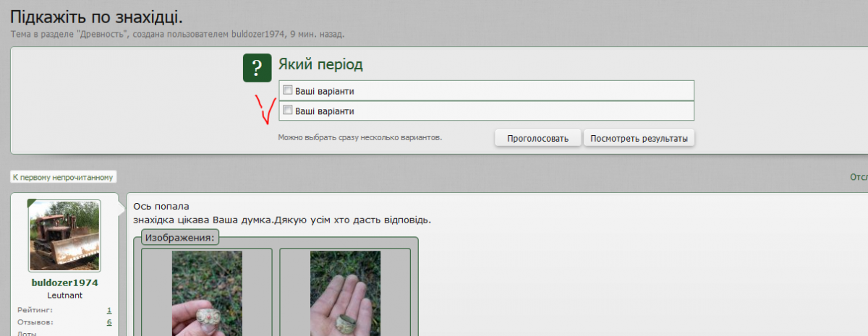Tick the second 'Ваші варіанти' checkbox
Screen dimensions: 868x336
[x=287, y=111]
